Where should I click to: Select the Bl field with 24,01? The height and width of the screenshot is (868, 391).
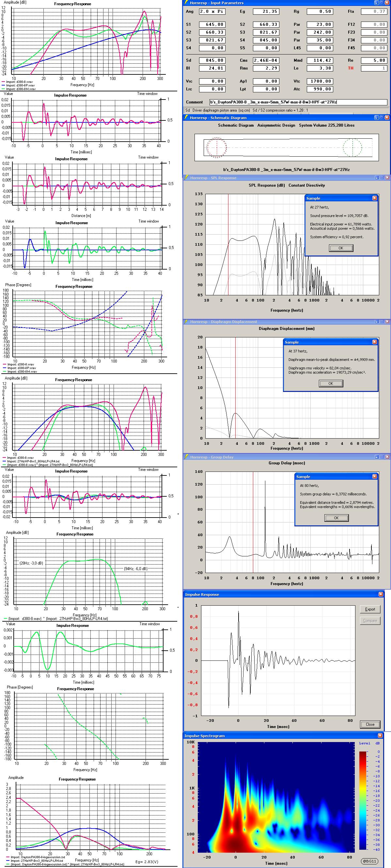click(x=212, y=69)
